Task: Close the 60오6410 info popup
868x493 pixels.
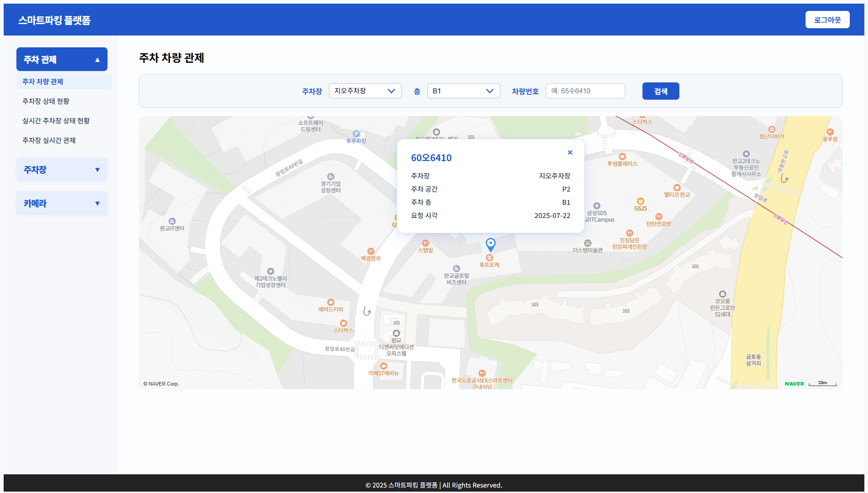Action: pos(570,152)
